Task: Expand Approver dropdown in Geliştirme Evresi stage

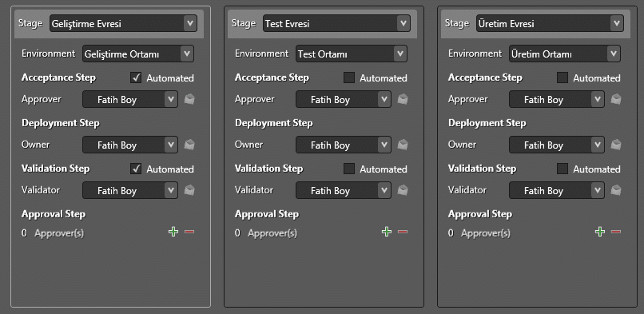Action: (x=130, y=99)
